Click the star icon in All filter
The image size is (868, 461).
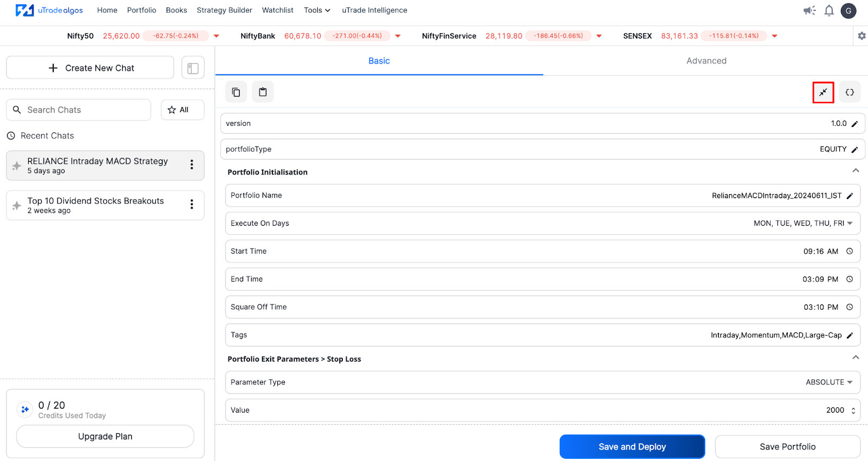coord(172,110)
